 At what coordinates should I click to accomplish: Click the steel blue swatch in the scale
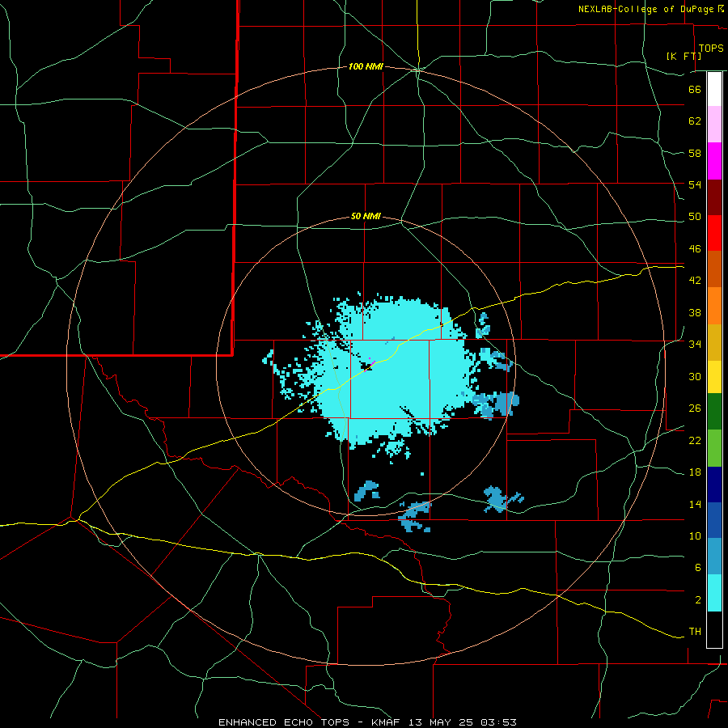tap(714, 557)
